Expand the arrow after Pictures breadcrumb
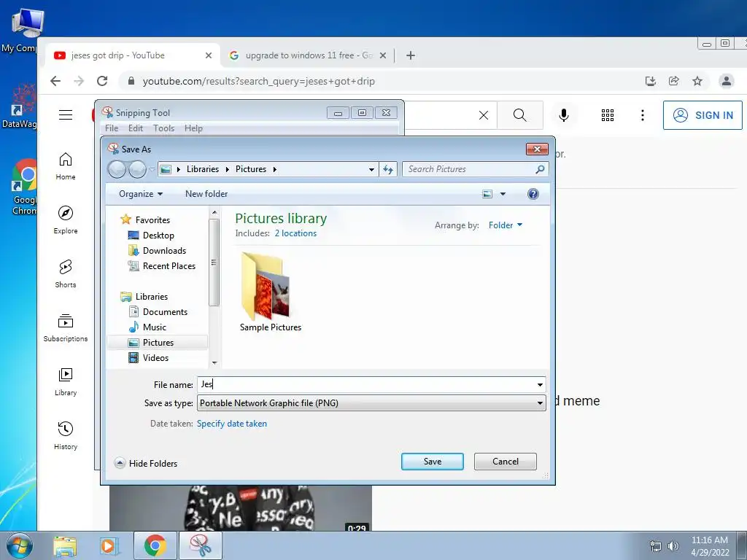Screen dimensions: 747x560 274,169
